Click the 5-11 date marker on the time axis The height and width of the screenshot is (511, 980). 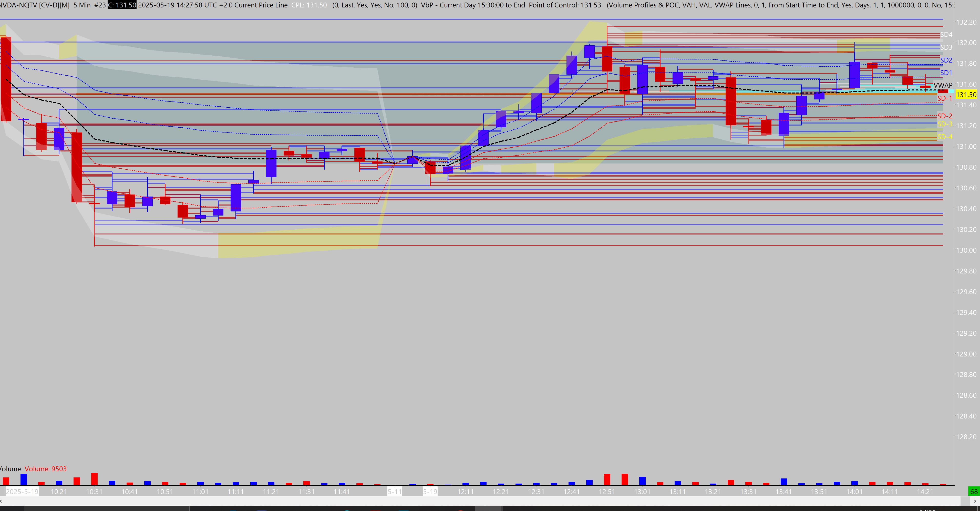click(395, 492)
